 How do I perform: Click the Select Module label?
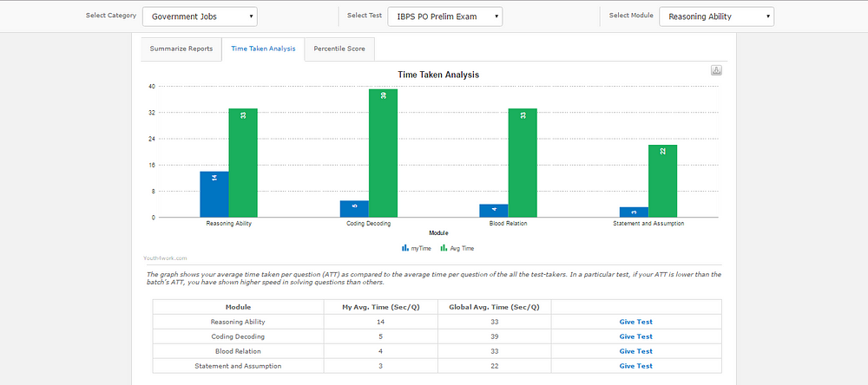pyautogui.click(x=631, y=16)
